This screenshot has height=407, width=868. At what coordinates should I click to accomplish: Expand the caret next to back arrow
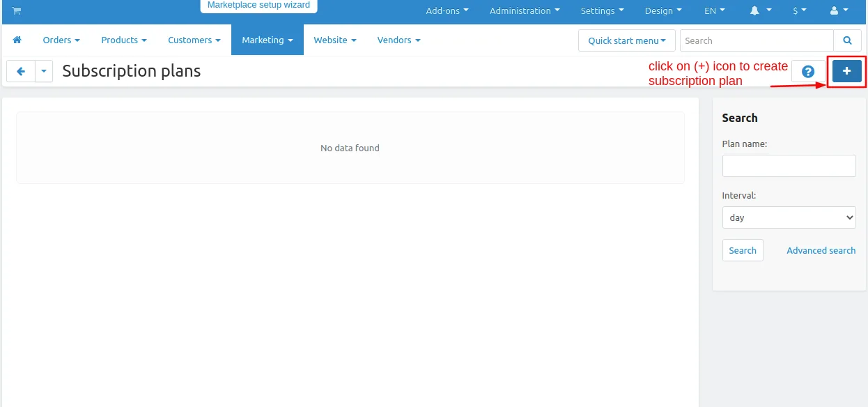pyautogui.click(x=44, y=71)
